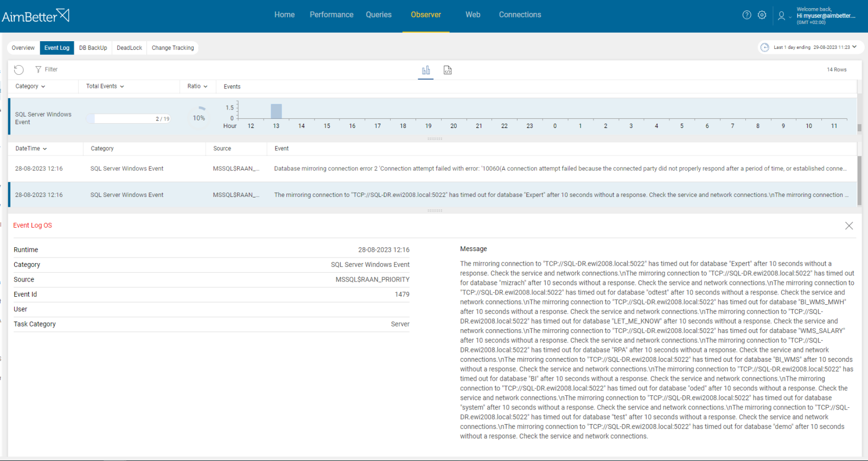Click the hour 13 bar in Events chart
Image resolution: width=868 pixels, height=461 pixels.
(276, 111)
